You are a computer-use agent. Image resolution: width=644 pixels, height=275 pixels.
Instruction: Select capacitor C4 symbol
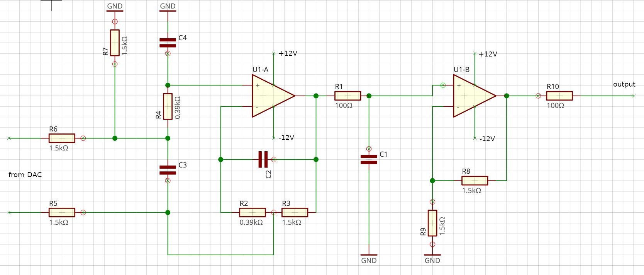pyautogui.click(x=168, y=43)
